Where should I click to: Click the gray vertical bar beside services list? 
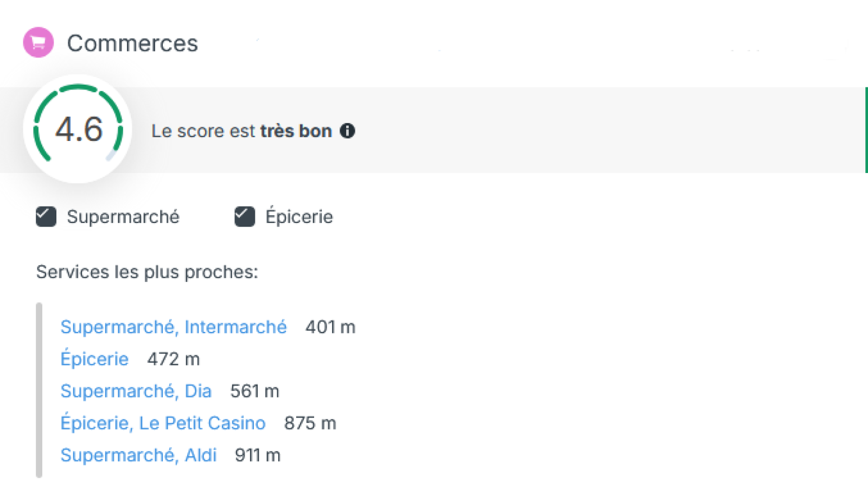[39, 390]
